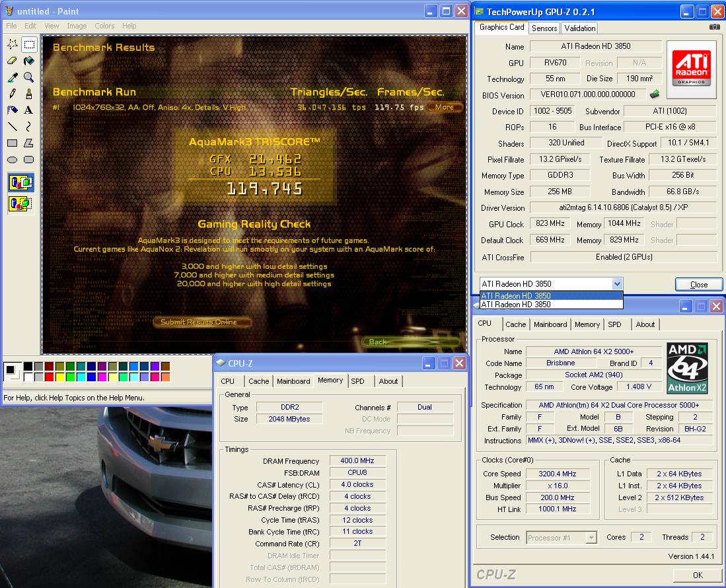Select the Text tool in Paint
The image size is (726, 588).
tap(28, 110)
